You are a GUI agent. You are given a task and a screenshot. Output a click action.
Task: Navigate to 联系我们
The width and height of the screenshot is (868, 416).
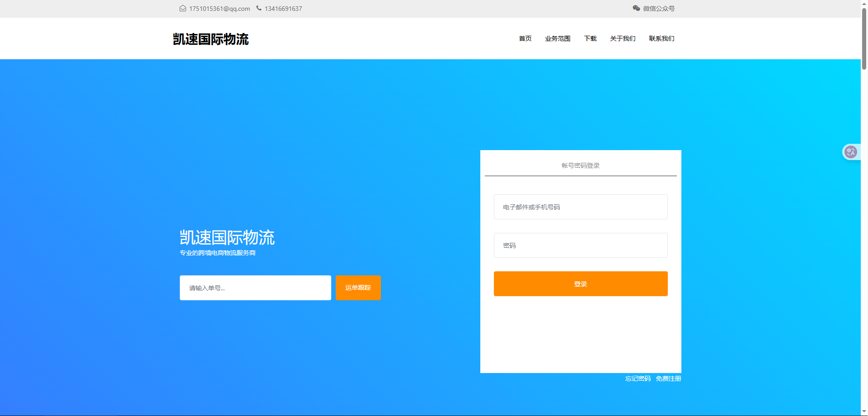click(x=662, y=38)
